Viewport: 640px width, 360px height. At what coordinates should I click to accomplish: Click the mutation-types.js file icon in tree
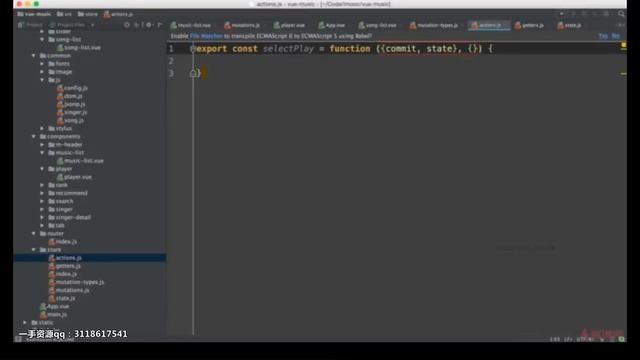point(51,282)
